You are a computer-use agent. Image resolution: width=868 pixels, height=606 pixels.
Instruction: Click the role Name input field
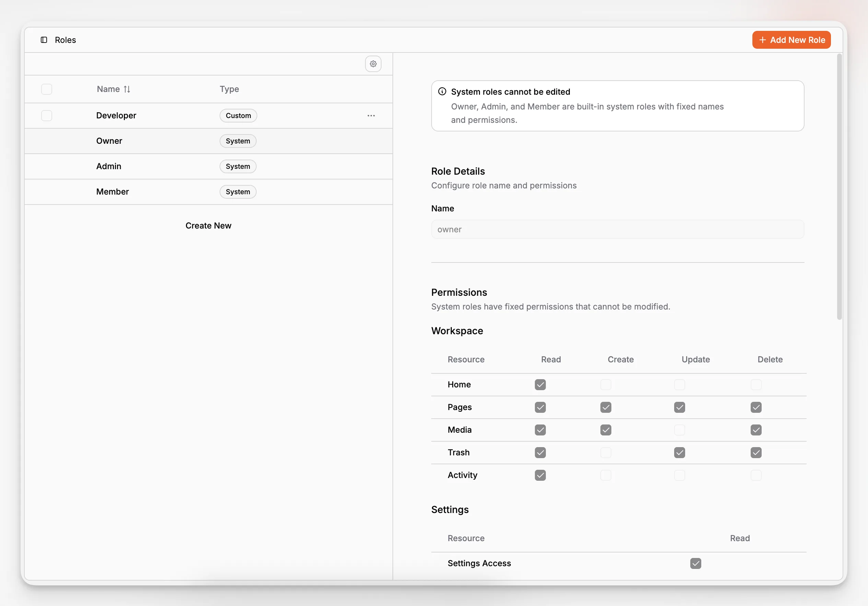pos(617,230)
